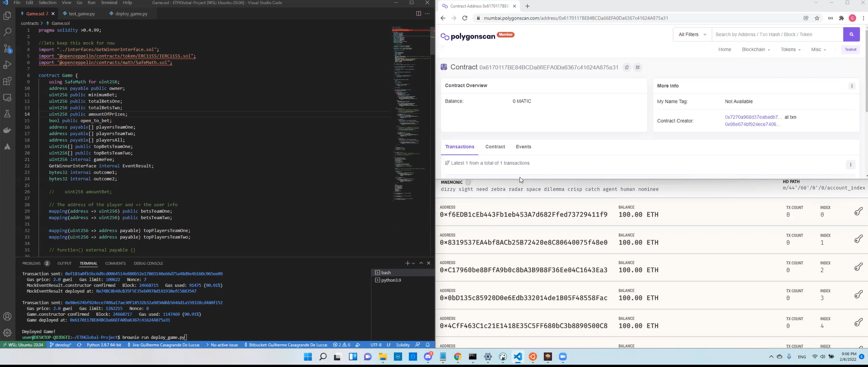The image size is (868, 367).
Task: Open the Docker view in the activity bar
Action: (7, 130)
